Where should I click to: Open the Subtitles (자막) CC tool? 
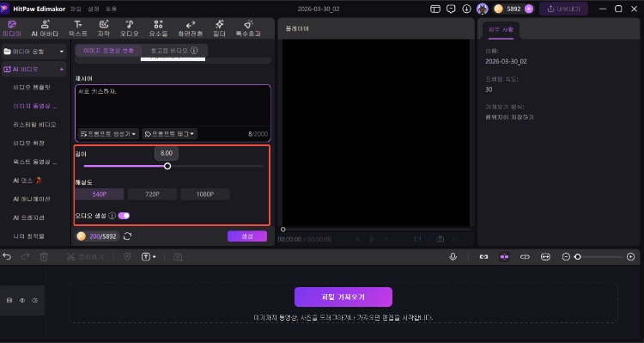(x=104, y=28)
